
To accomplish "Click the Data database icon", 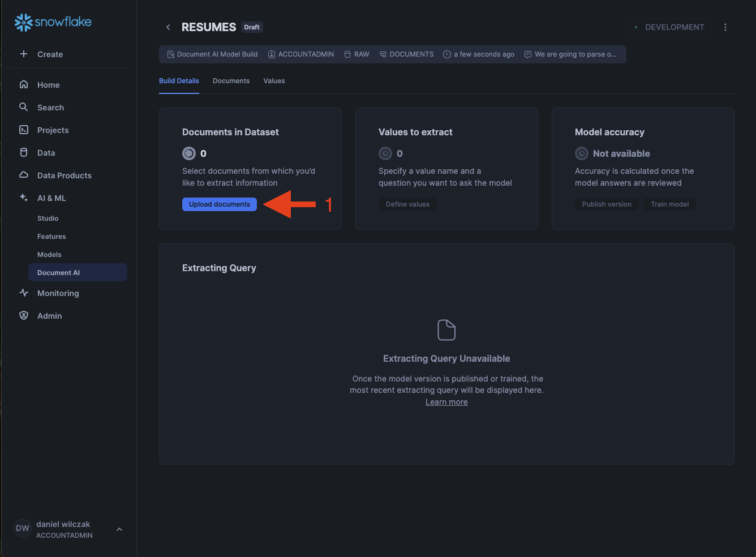I will (24, 153).
